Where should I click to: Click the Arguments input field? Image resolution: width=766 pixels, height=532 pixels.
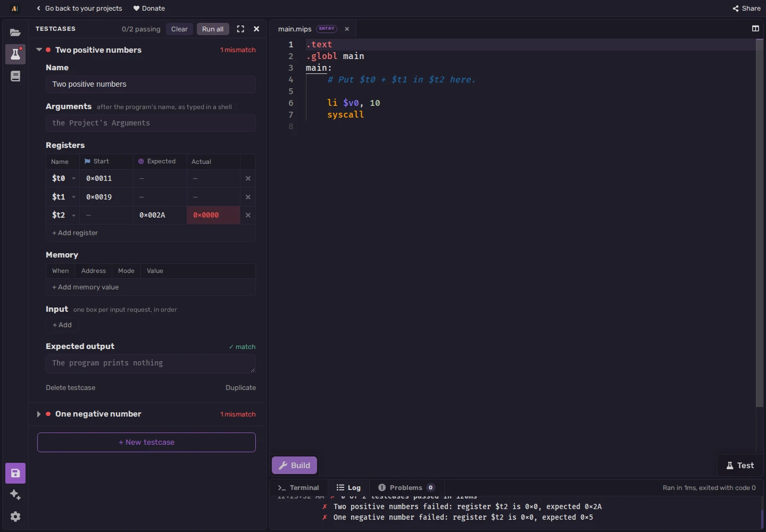[151, 123]
